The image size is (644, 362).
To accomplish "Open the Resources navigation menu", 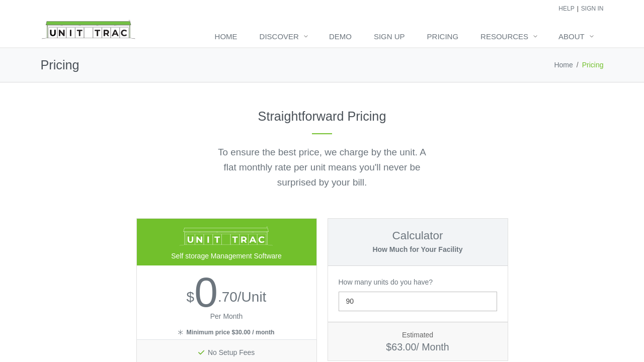I will (504, 36).
